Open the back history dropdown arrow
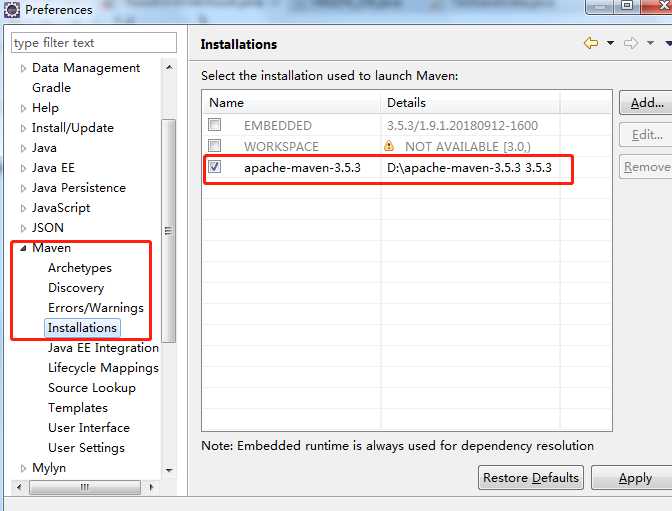Image resolution: width=672 pixels, height=511 pixels. click(x=610, y=43)
